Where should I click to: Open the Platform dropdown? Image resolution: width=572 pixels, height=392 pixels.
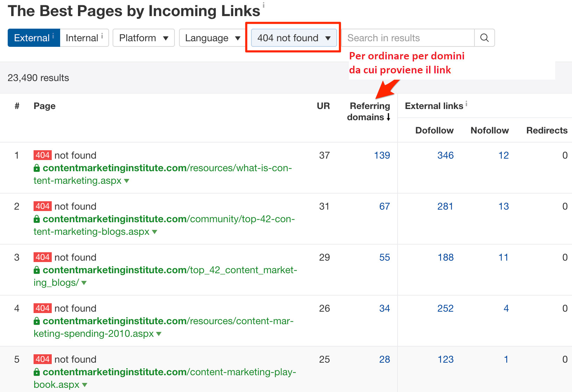pos(144,38)
